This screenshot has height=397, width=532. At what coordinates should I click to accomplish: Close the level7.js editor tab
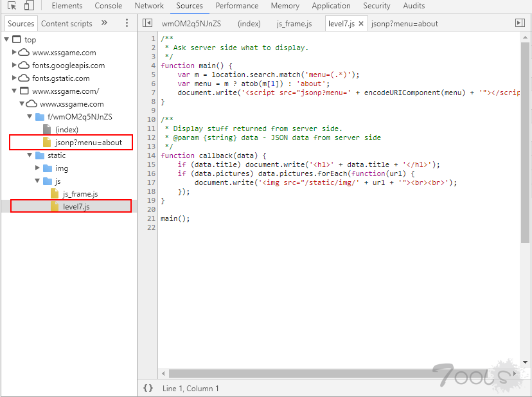point(361,23)
